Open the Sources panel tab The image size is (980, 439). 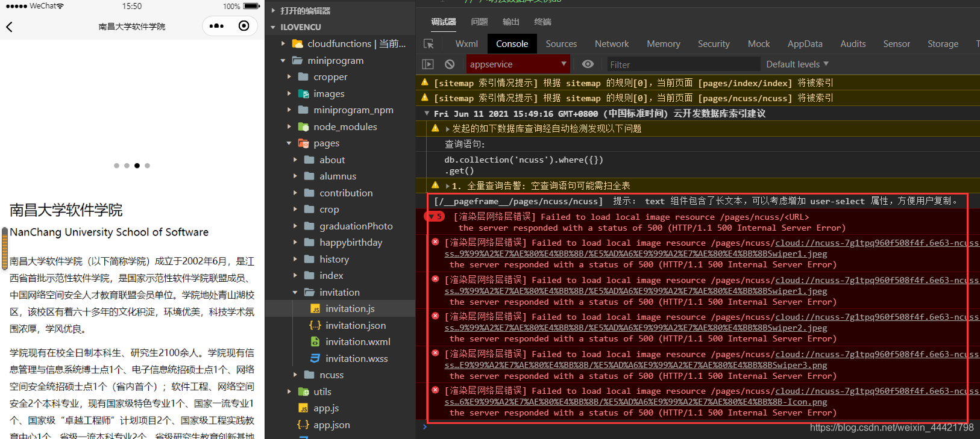coord(561,44)
